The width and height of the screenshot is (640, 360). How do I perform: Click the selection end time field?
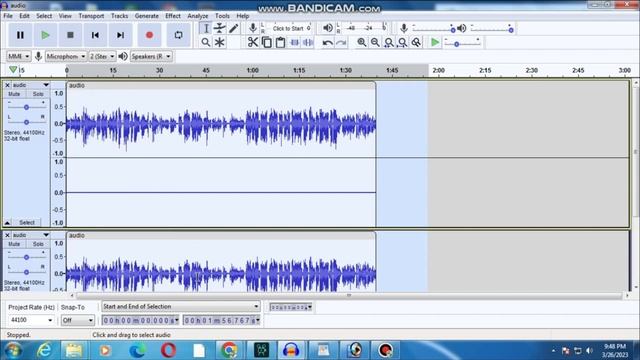(221, 321)
